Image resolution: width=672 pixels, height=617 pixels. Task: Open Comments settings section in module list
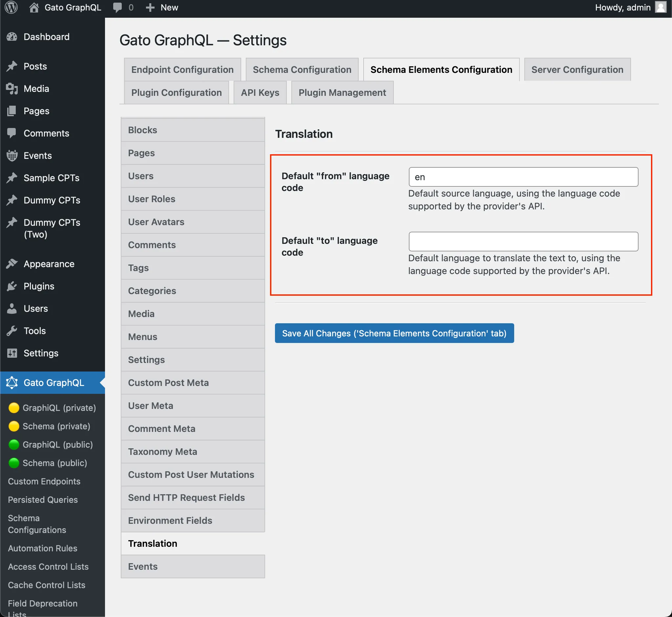[193, 245]
